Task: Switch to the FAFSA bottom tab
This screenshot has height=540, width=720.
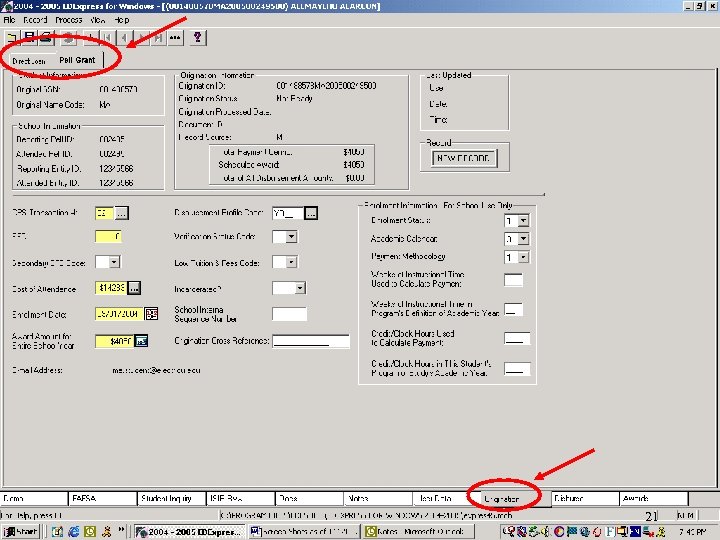Action: (x=103, y=498)
